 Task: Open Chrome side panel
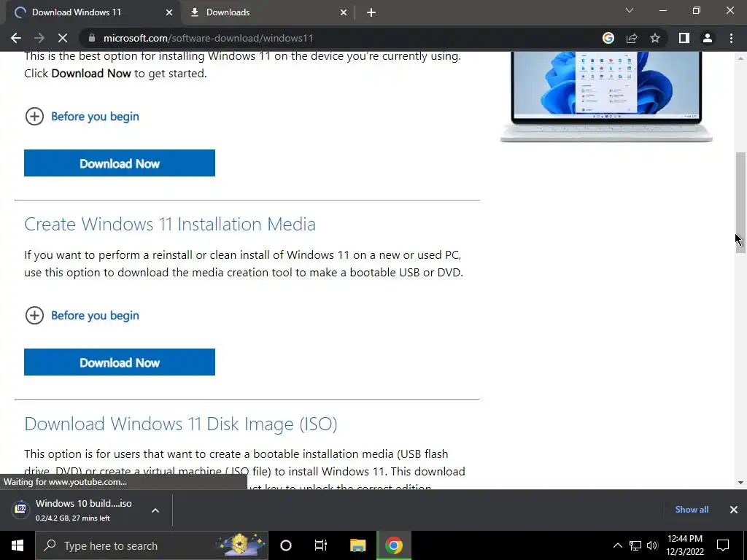684,38
